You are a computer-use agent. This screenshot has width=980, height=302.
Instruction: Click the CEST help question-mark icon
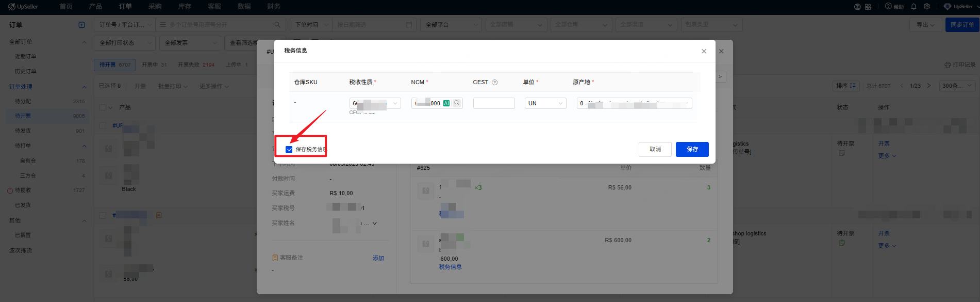point(495,83)
